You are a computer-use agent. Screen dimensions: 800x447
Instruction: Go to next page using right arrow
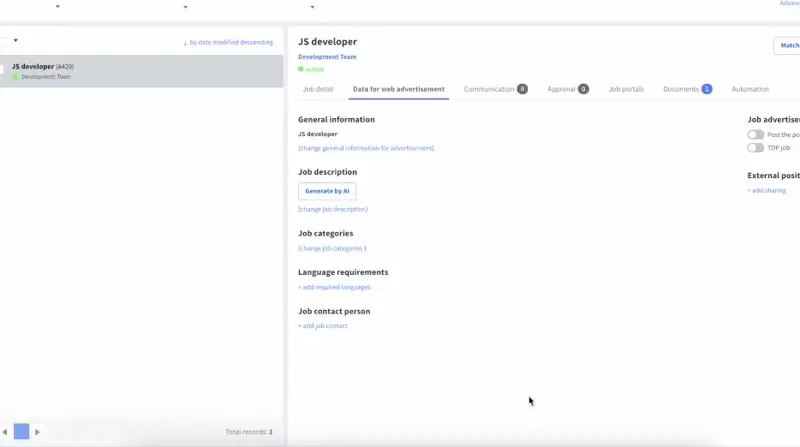point(37,432)
